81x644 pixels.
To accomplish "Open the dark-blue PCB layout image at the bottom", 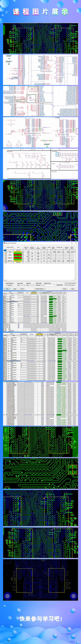I will (40, 580).
